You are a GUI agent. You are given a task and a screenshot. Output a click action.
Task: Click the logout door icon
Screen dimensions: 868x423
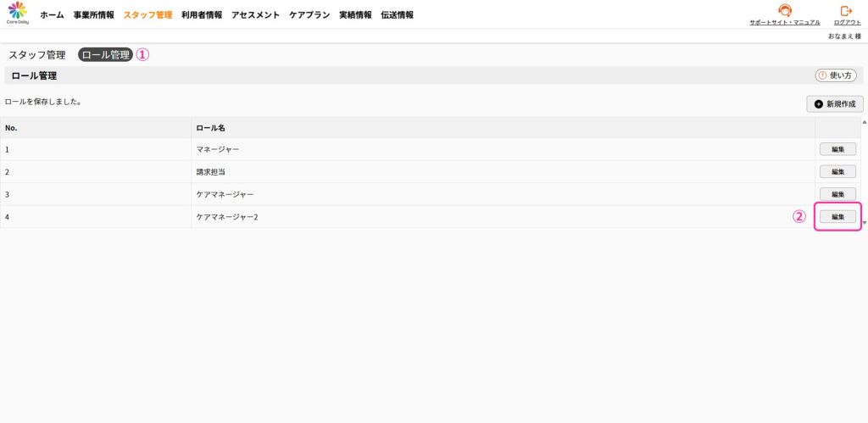[x=847, y=10]
